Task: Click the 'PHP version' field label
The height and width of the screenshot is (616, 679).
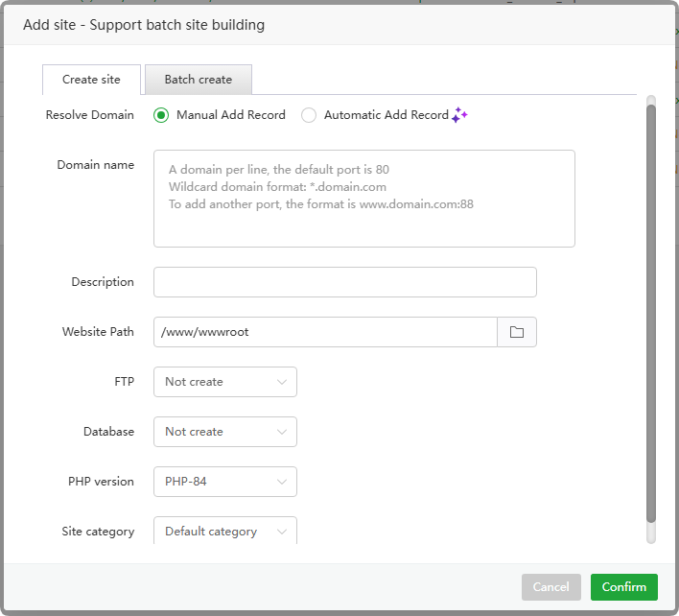Action: click(101, 482)
